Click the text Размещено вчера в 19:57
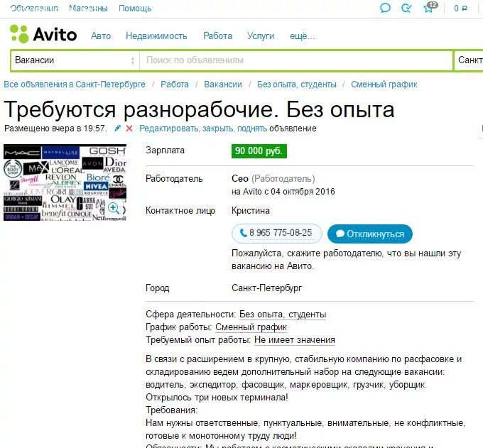This screenshot has width=483, height=448. pyautogui.click(x=55, y=129)
